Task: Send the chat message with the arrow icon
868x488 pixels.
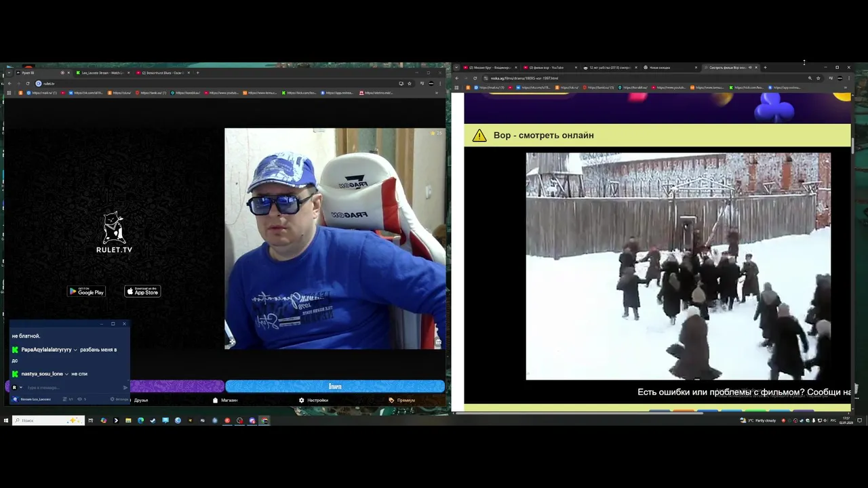Action: coord(125,388)
